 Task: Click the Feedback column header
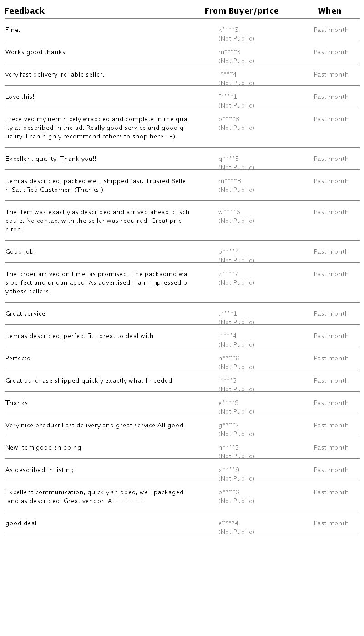click(25, 11)
